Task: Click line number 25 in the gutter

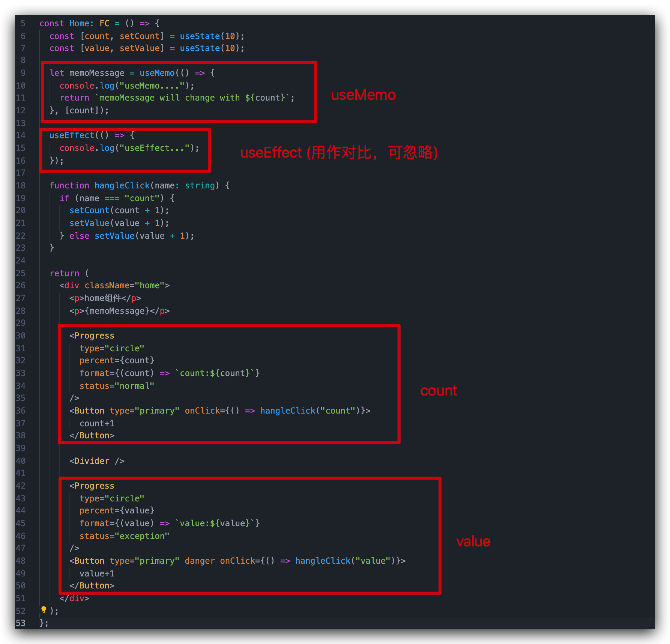Action: [x=21, y=274]
